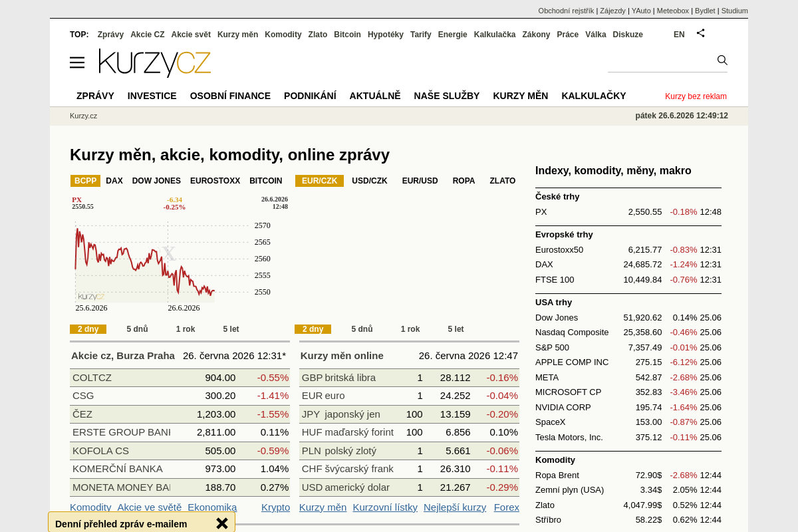The image size is (798, 532).
Task: Select the ZLATO chart tab
Action: tap(503, 181)
